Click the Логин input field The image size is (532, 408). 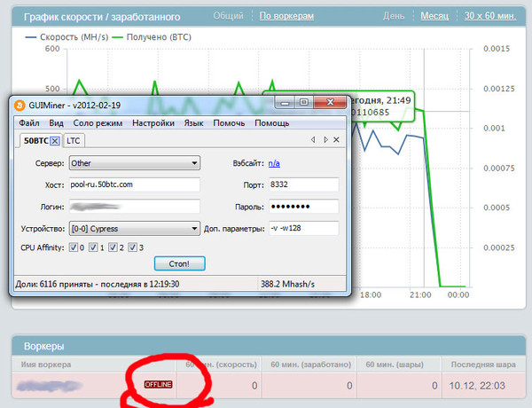pyautogui.click(x=135, y=207)
